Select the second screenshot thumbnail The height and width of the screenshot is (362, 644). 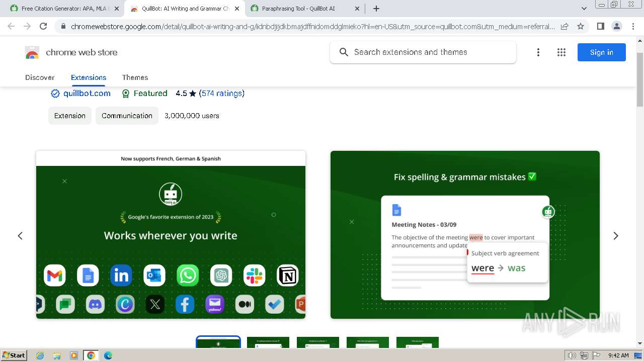pyautogui.click(x=268, y=342)
